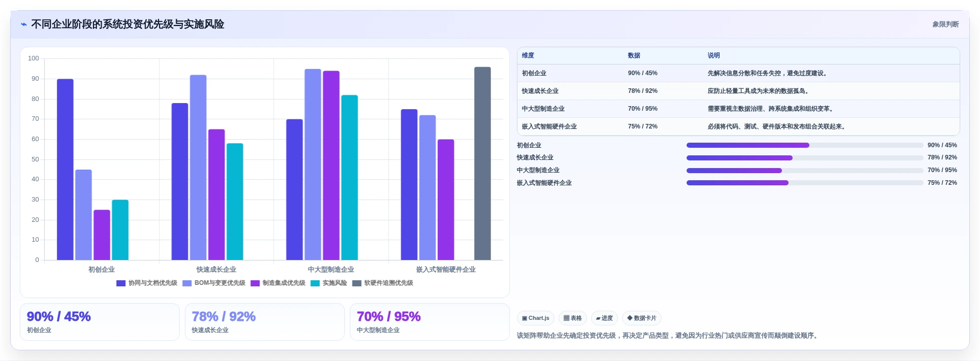Click the tall gray bar in 嵌入式智能硬件企业 group
The image size is (980, 361).
pyautogui.click(x=482, y=163)
